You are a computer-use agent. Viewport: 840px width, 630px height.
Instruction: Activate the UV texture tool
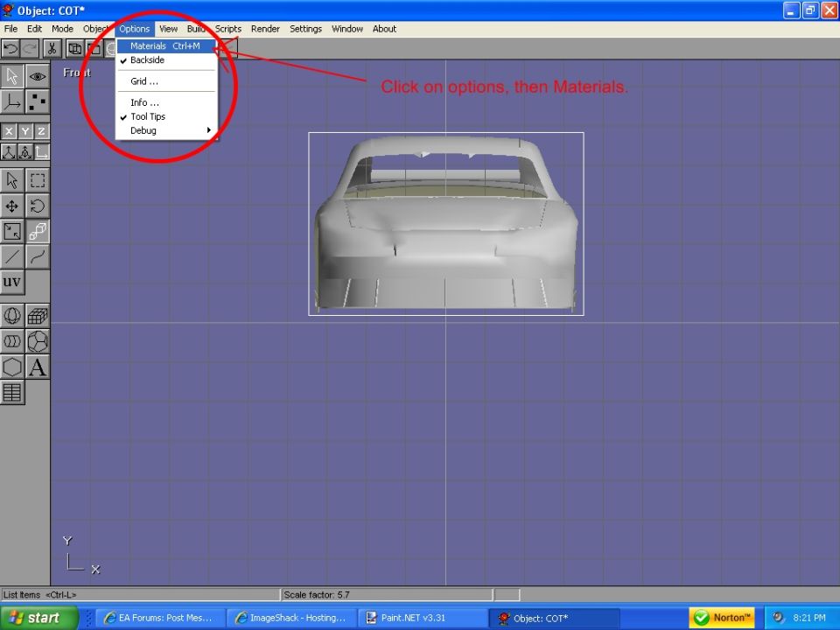point(11,283)
